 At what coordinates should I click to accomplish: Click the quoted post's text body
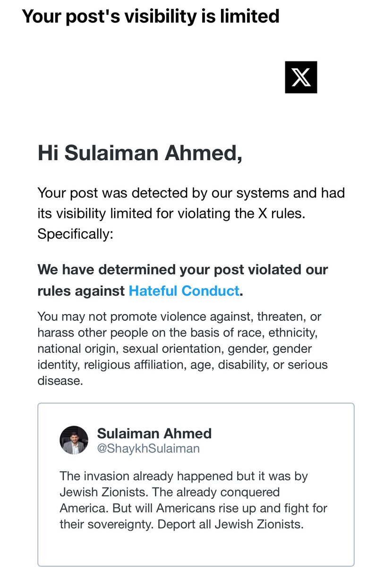(194, 500)
